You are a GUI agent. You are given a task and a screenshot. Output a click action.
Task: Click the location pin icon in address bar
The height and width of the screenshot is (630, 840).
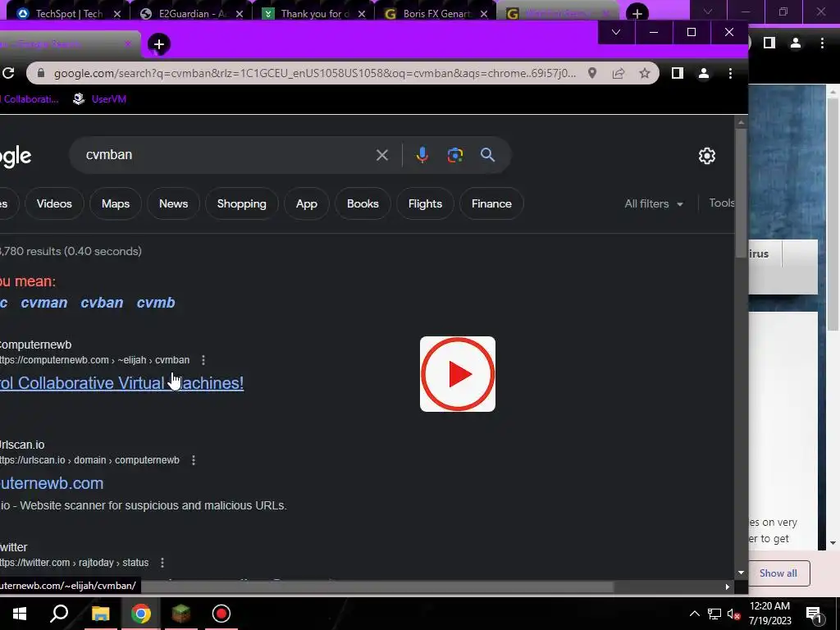[592, 73]
